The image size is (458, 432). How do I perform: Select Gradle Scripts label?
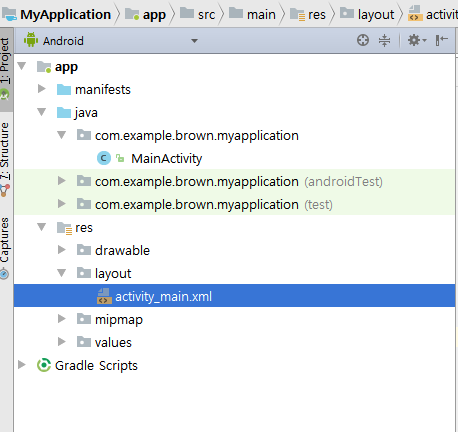click(x=96, y=366)
